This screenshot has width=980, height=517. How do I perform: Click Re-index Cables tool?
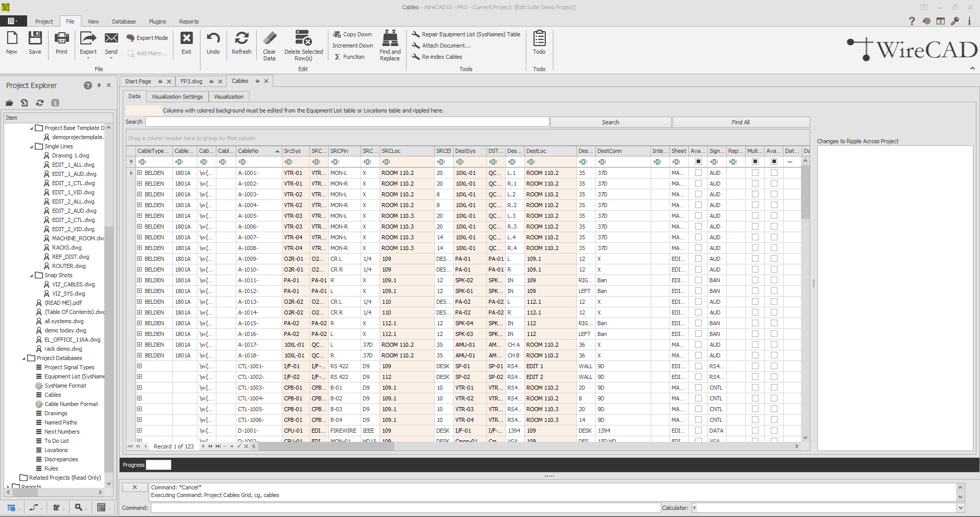point(437,57)
